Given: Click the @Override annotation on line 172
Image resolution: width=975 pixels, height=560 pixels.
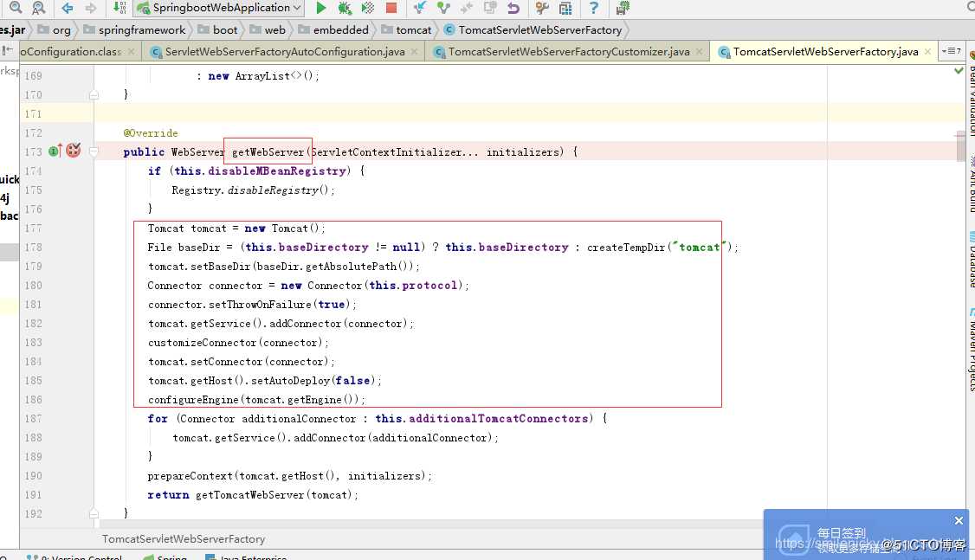Looking at the screenshot, I should [151, 133].
